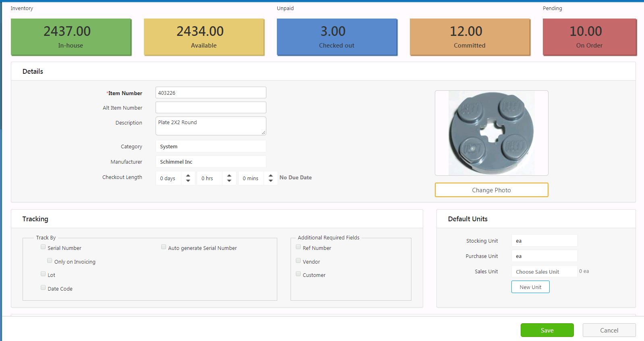
Task: Check the Lot tracking option
Action: (x=43, y=274)
